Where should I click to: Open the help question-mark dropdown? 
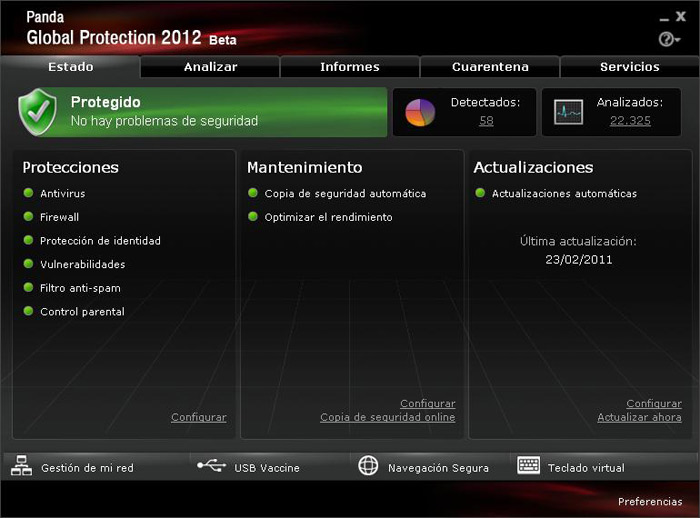pos(669,40)
